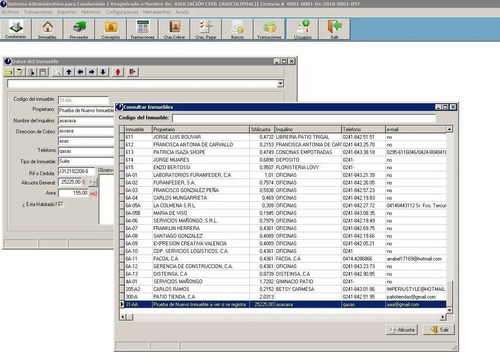This screenshot has height=360, width=500.
Task: Sort by the e-mail column header
Action: [x=416, y=129]
